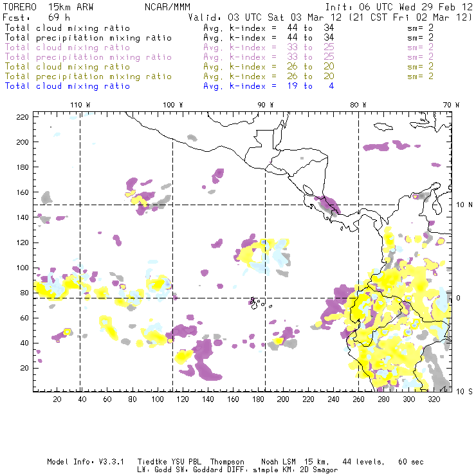Click the y-axis value 100
Image resolution: width=476 pixels, height=476 pixels.
tap(23, 268)
